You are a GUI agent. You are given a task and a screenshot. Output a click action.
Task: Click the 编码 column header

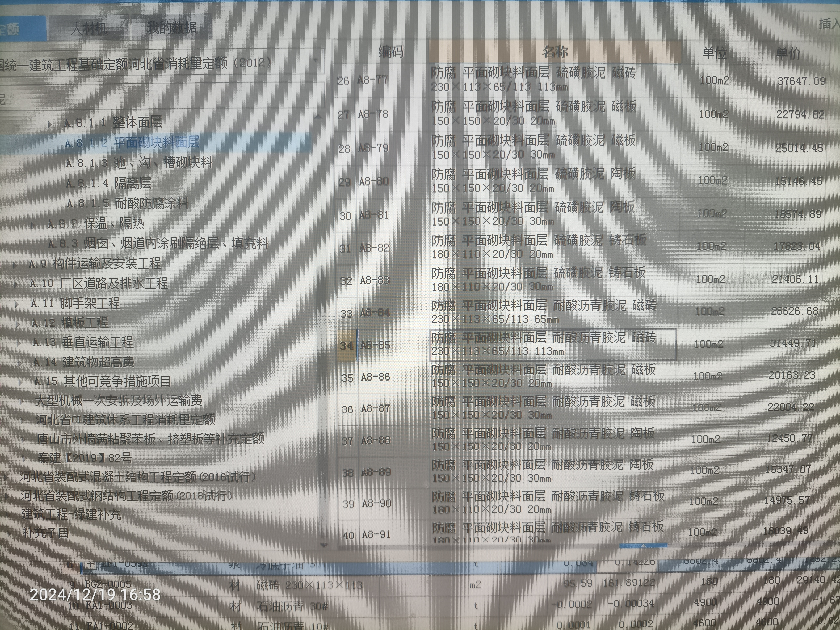coord(391,51)
